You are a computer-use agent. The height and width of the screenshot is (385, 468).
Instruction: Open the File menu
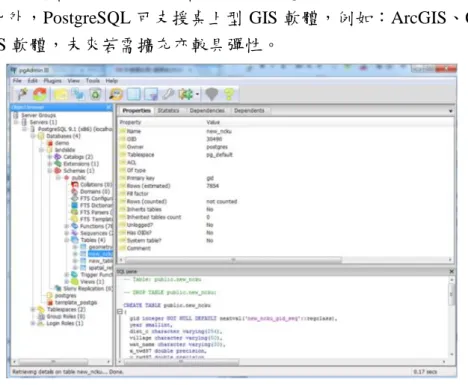coord(17,81)
